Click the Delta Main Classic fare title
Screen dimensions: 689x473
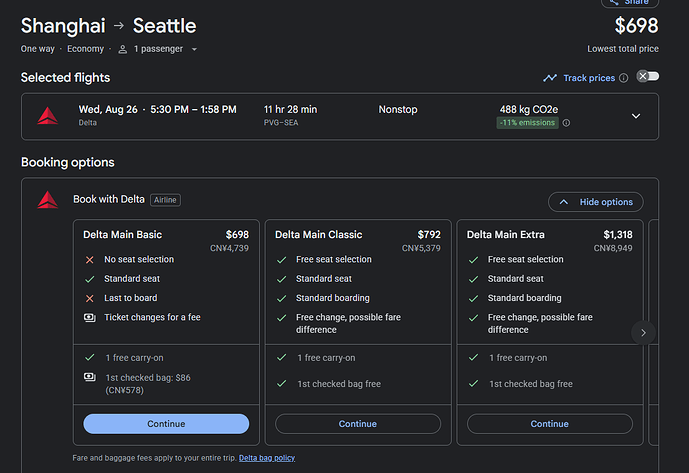coord(319,235)
